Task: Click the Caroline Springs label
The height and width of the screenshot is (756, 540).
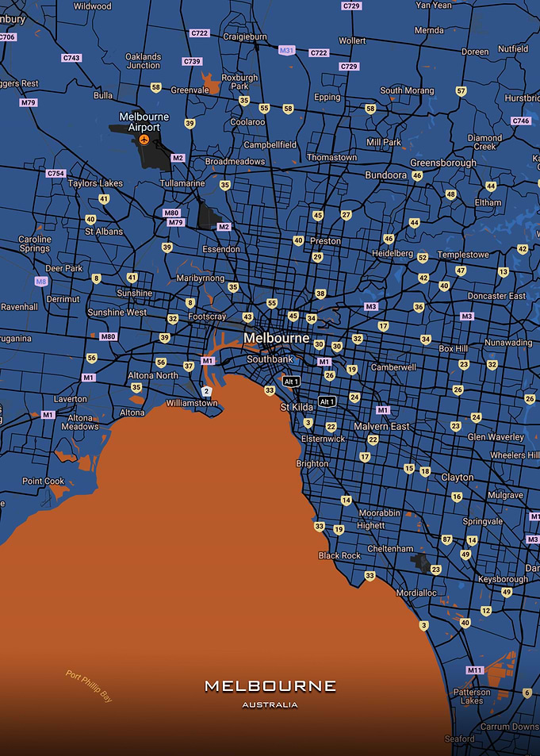Action: [35, 244]
